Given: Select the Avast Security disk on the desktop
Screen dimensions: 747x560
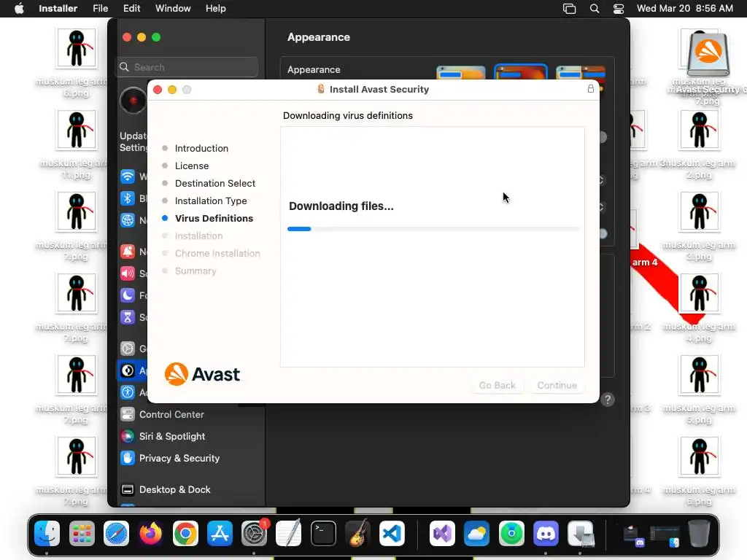Looking at the screenshot, I should 708,55.
